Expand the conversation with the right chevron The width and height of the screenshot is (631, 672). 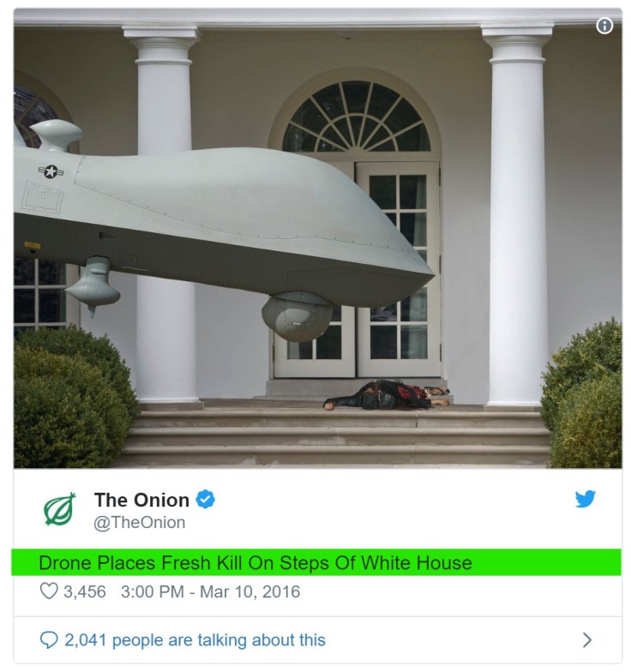[x=586, y=639]
